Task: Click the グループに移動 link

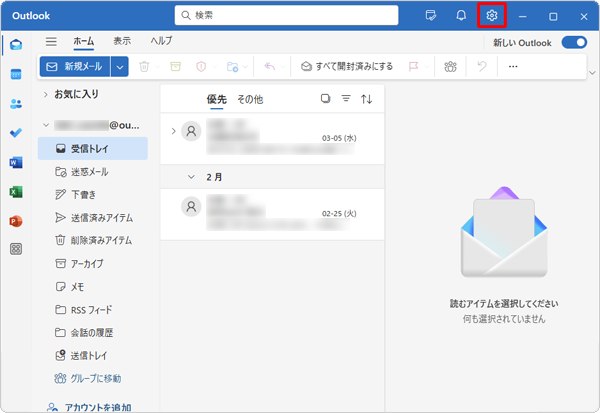Action: click(x=88, y=379)
